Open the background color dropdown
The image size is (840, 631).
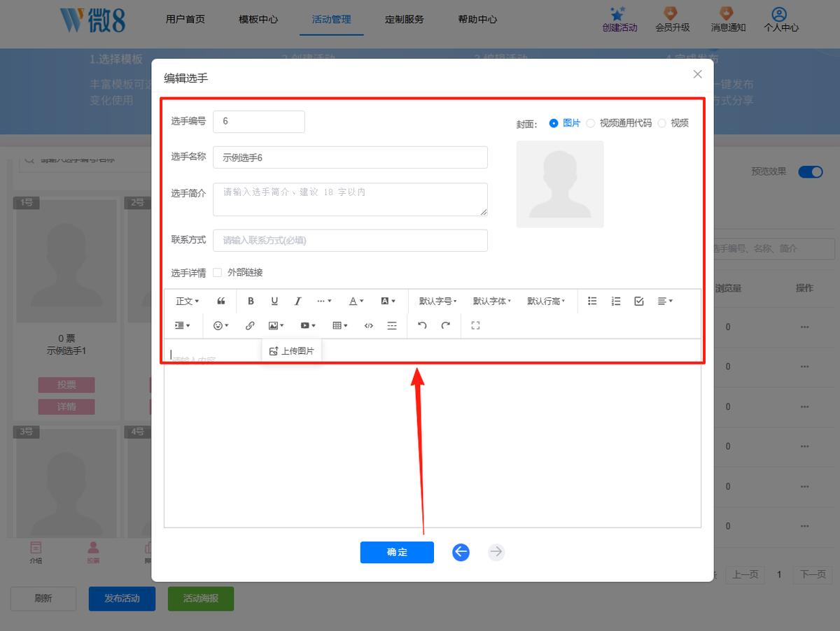coord(388,302)
